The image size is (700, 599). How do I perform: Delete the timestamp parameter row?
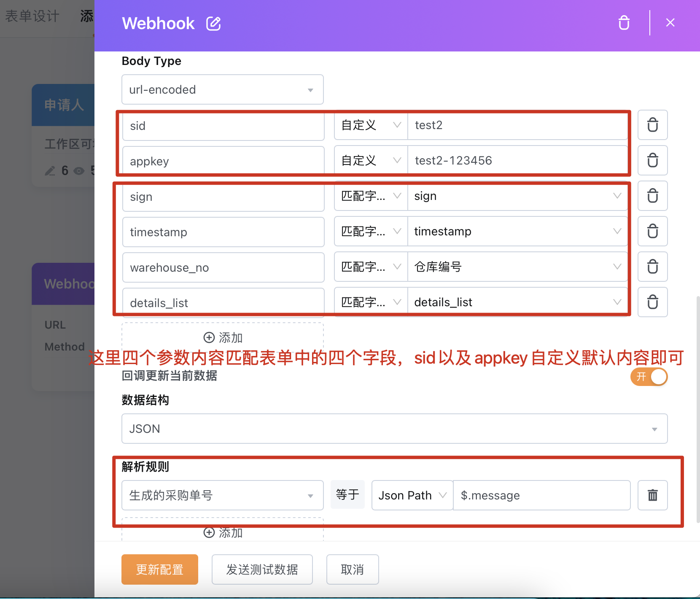652,231
